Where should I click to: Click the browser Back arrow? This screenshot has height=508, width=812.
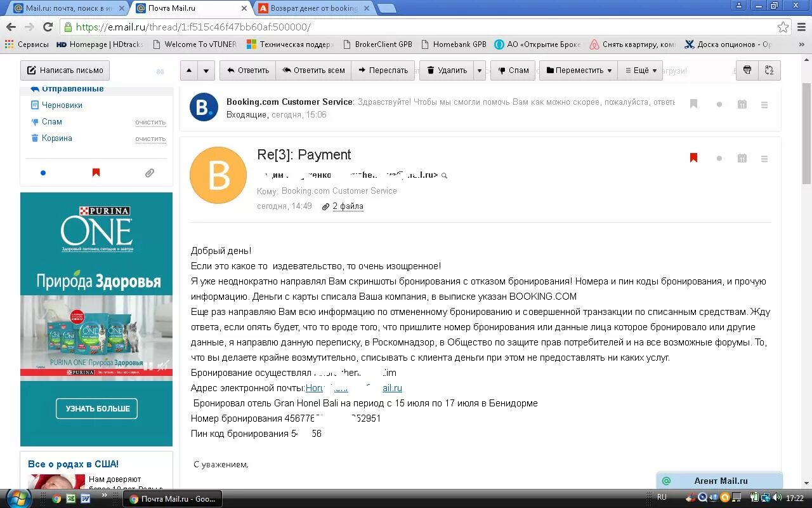[x=11, y=27]
